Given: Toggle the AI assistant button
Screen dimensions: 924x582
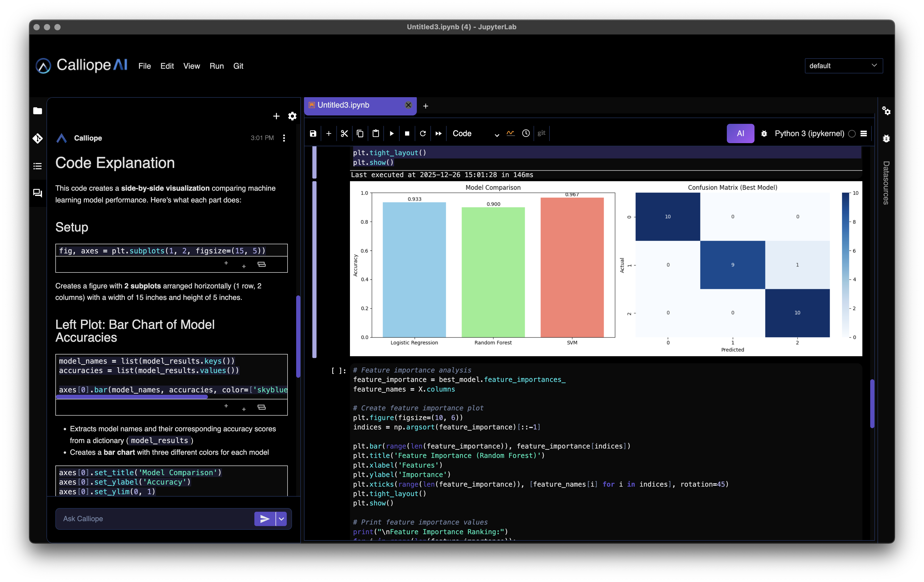Looking at the screenshot, I should [x=740, y=133].
